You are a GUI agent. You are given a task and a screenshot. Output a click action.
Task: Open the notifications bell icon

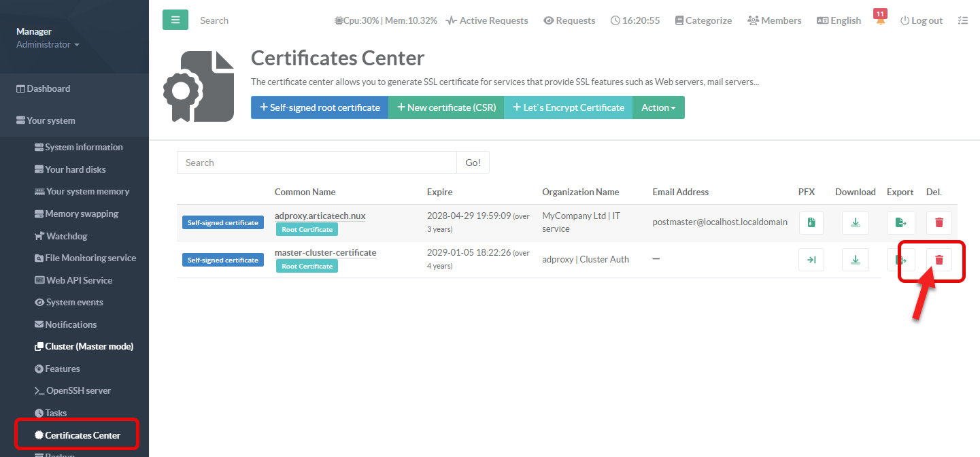pos(881,21)
